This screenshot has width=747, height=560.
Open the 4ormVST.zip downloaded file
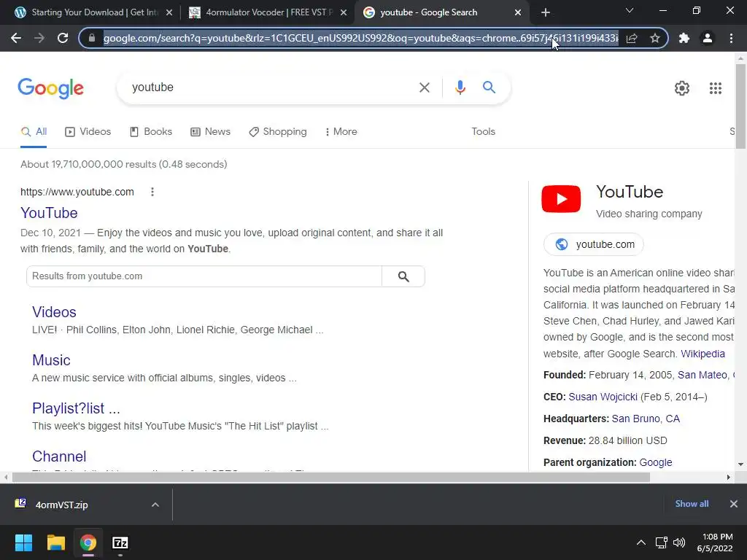click(x=61, y=505)
